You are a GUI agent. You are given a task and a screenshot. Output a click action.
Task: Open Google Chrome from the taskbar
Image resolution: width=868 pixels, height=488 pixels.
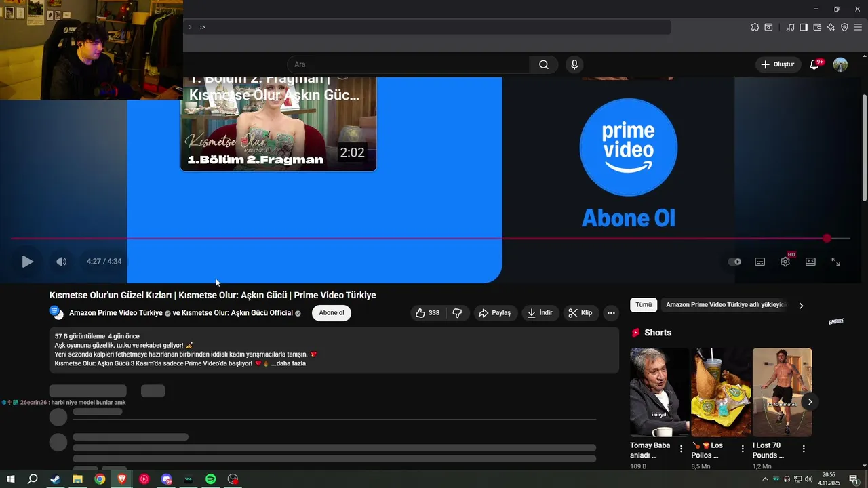100,479
